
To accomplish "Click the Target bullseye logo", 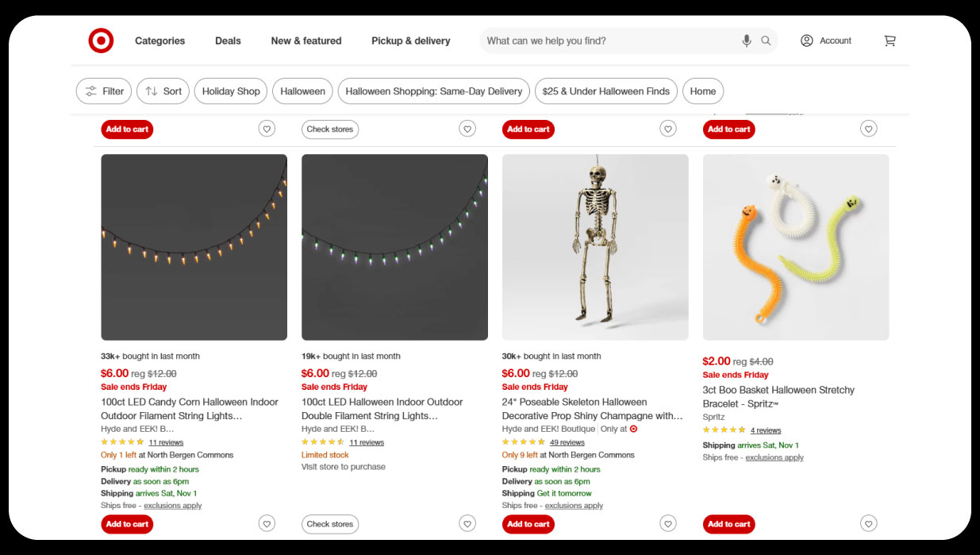I will 101,40.
